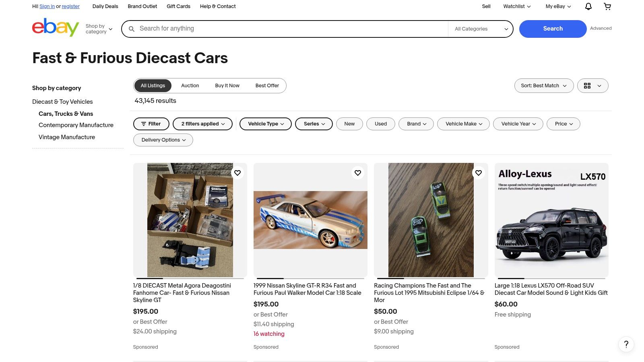Open the Series filter dropdown
The image size is (644, 362).
pos(314,124)
